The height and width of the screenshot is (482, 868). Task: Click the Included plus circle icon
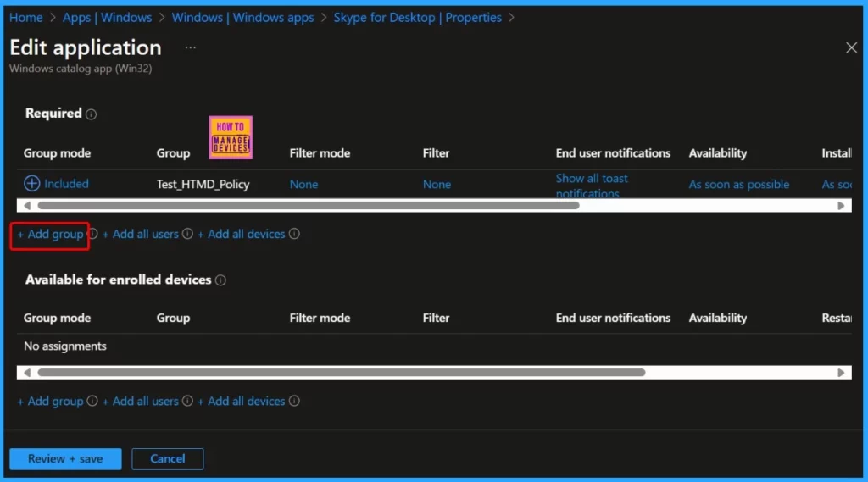tap(31, 183)
